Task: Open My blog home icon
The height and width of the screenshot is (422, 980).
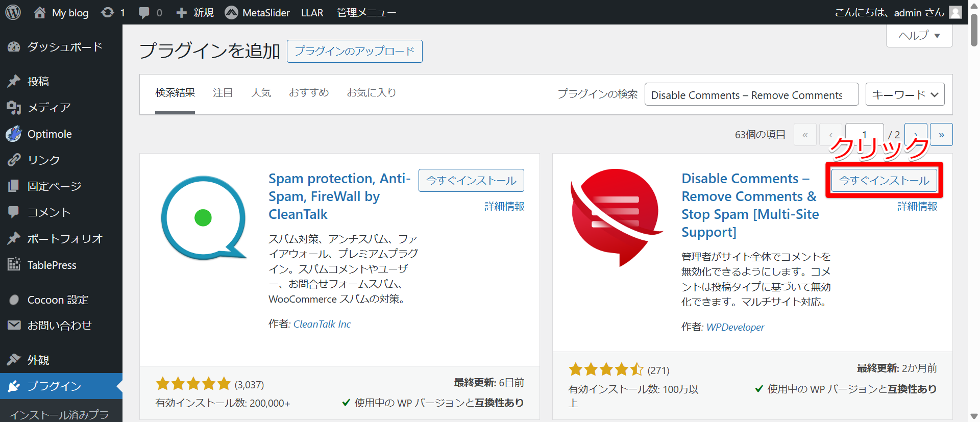Action: (40, 12)
